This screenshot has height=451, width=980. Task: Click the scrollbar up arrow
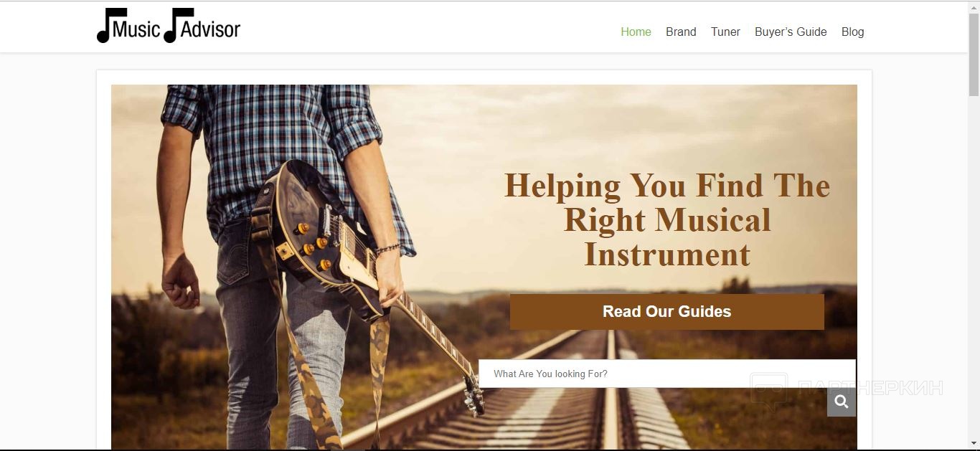tap(974, 6)
